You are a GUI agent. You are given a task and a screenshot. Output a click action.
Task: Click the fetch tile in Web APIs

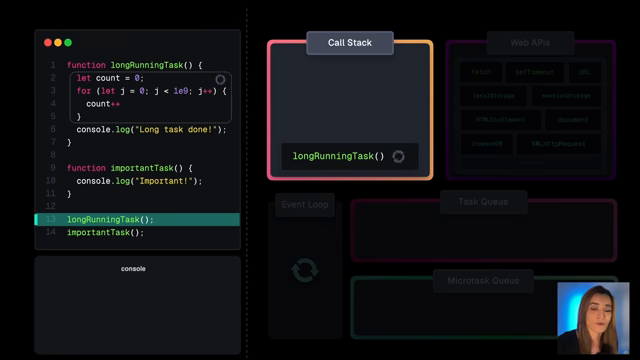click(481, 72)
